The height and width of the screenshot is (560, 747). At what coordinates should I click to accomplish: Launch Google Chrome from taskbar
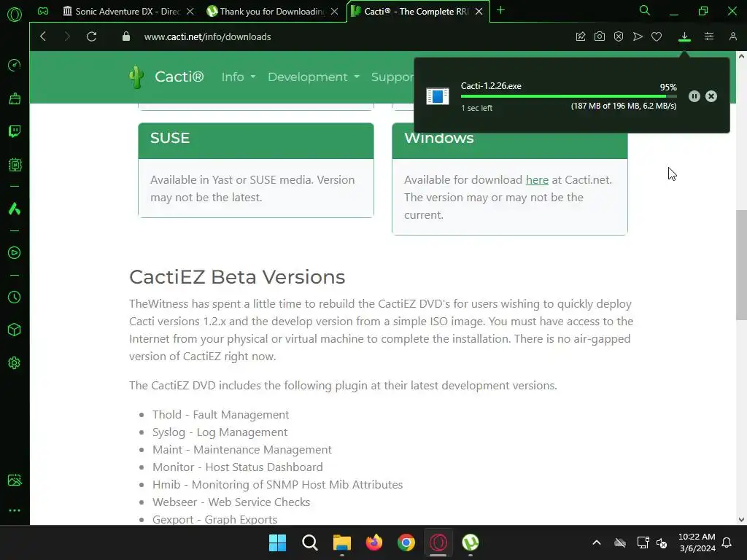(406, 542)
